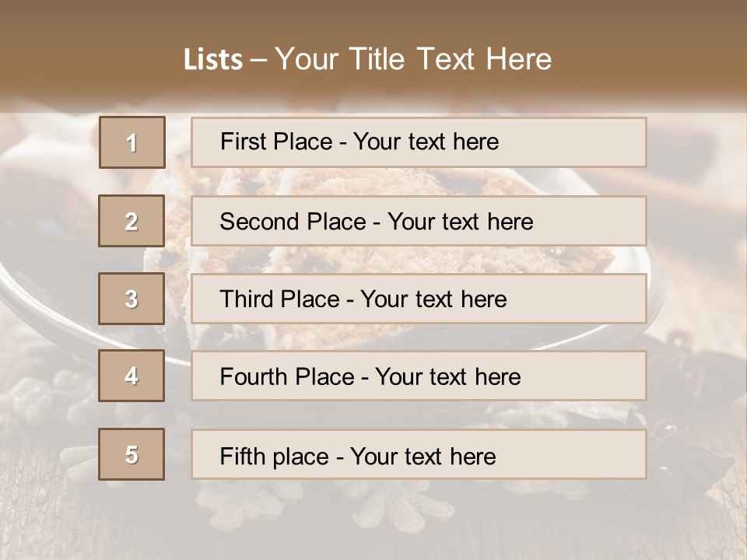Click the word 'Third' in list item three
The width and height of the screenshot is (747, 560).
click(247, 299)
